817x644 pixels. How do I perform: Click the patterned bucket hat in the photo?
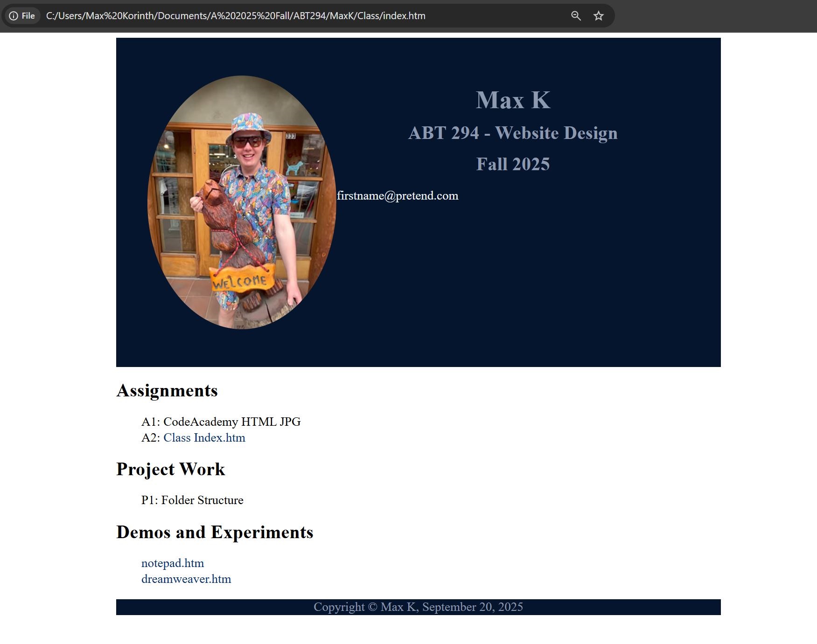tap(249, 125)
